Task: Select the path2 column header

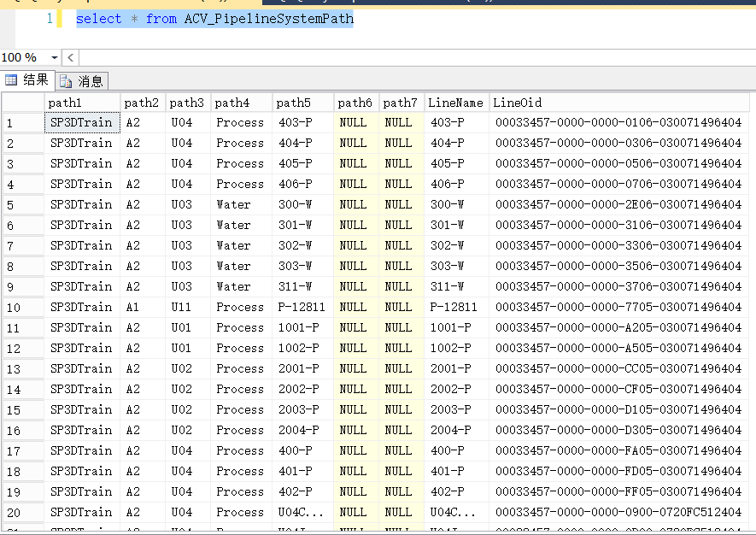Action: (x=143, y=103)
